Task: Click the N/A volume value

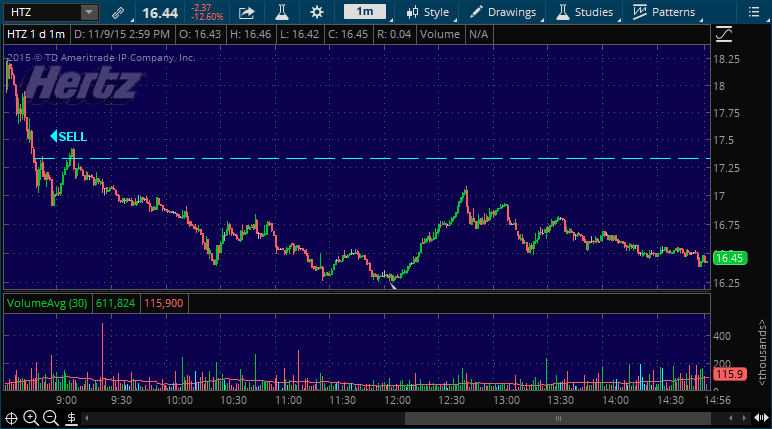Action: (x=478, y=34)
